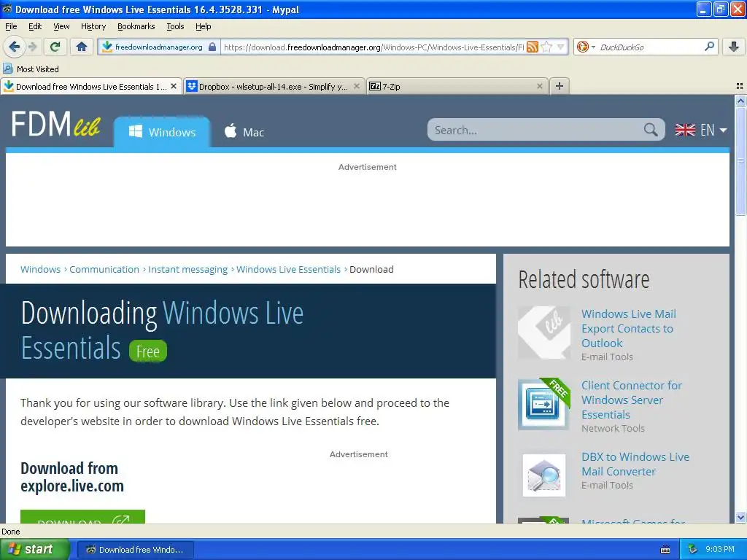Click the network tray icon beside the clock

692,550
